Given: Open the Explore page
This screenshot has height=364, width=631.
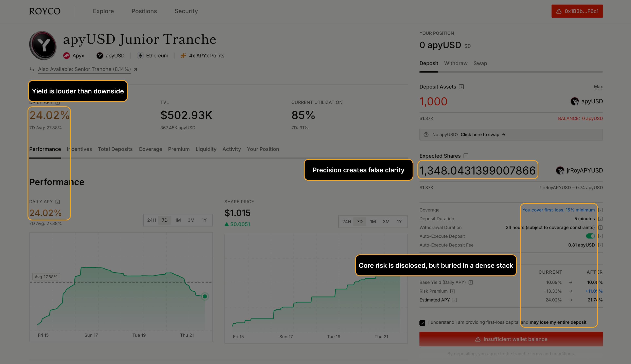Looking at the screenshot, I should (x=103, y=11).
